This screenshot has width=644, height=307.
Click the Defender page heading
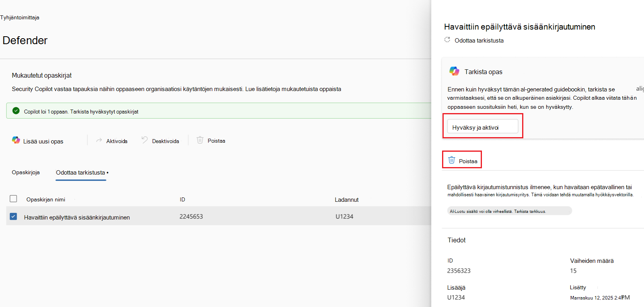[25, 40]
